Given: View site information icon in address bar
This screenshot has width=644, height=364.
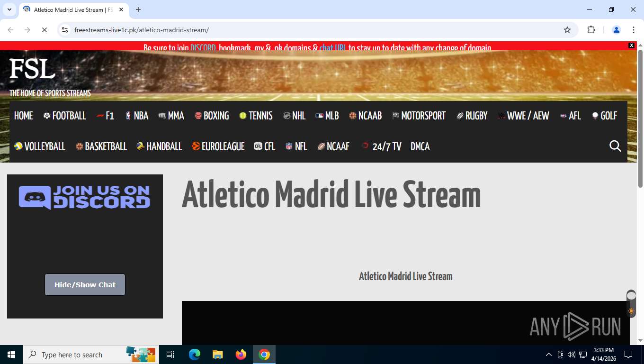Looking at the screenshot, I should click(x=65, y=30).
